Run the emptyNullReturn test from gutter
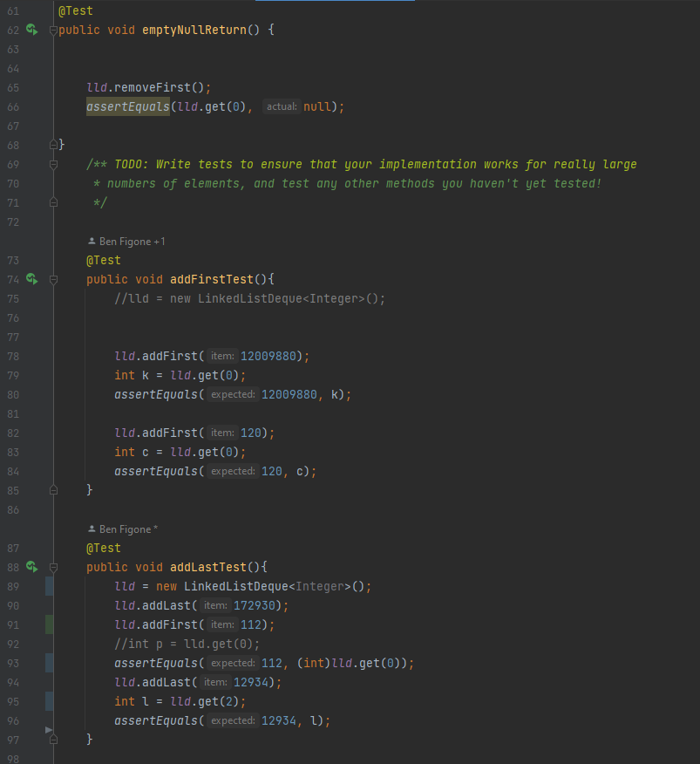 (x=32, y=31)
